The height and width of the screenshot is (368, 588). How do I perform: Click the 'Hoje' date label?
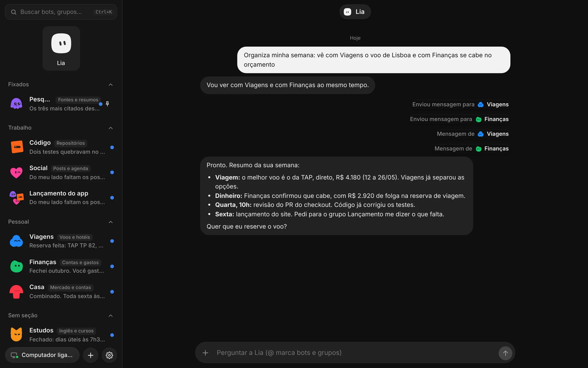(x=355, y=38)
